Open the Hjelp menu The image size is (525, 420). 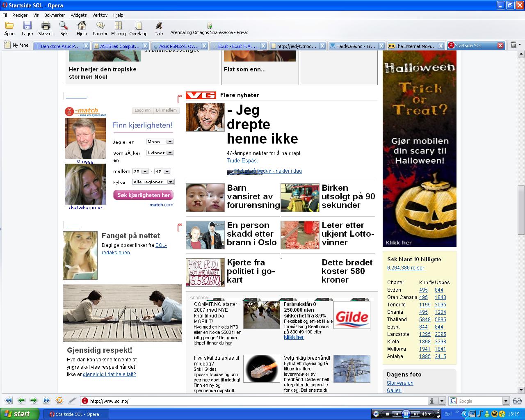point(118,15)
